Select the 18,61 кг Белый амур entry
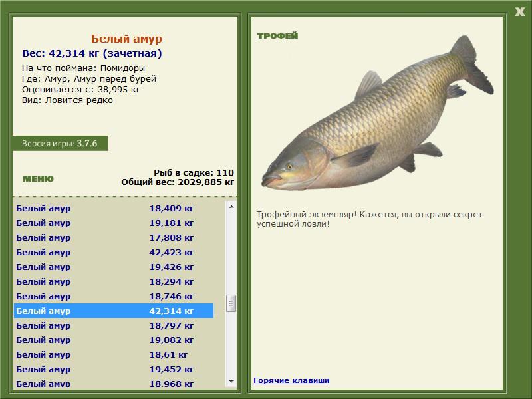This screenshot has width=532, height=399. pos(114,354)
